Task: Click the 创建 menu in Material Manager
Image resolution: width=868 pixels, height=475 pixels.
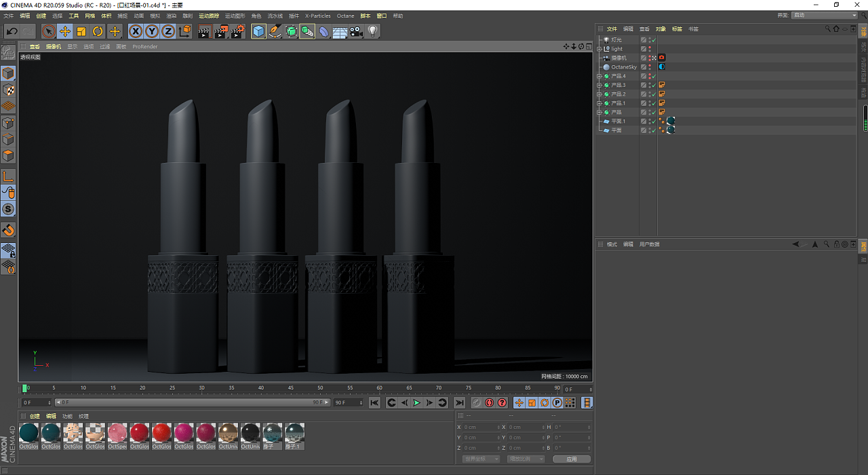Action: [x=35, y=417]
